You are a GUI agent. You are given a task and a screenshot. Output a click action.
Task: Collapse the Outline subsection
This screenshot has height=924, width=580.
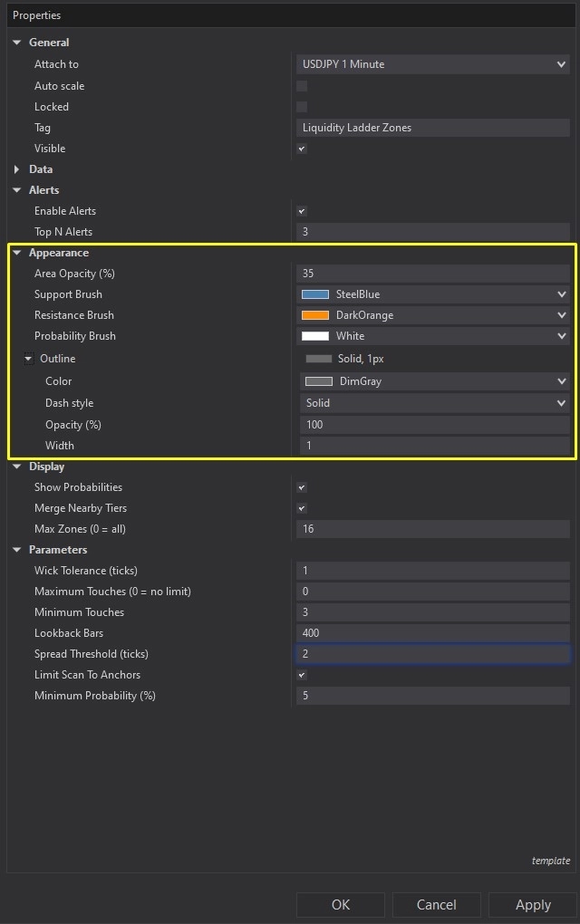(x=28, y=359)
